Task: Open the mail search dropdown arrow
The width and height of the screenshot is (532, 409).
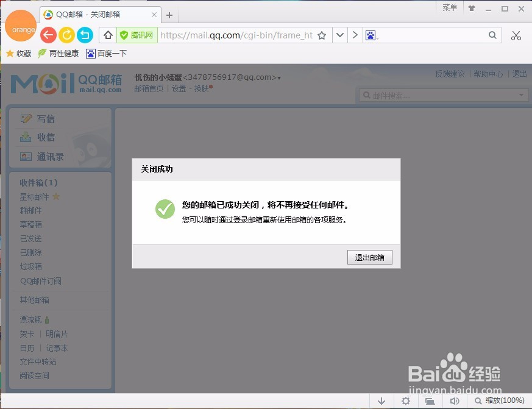Action: point(521,95)
